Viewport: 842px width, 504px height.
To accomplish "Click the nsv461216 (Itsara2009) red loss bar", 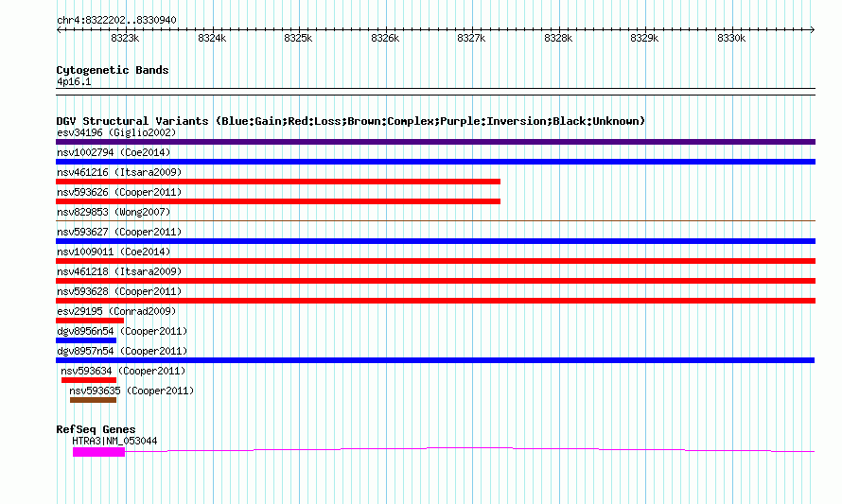I will (278, 182).
